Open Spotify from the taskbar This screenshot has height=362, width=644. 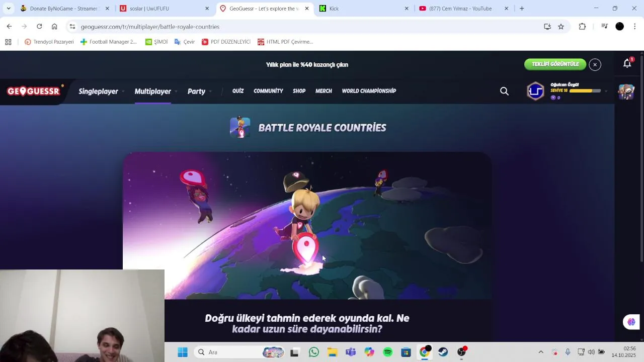click(x=387, y=352)
